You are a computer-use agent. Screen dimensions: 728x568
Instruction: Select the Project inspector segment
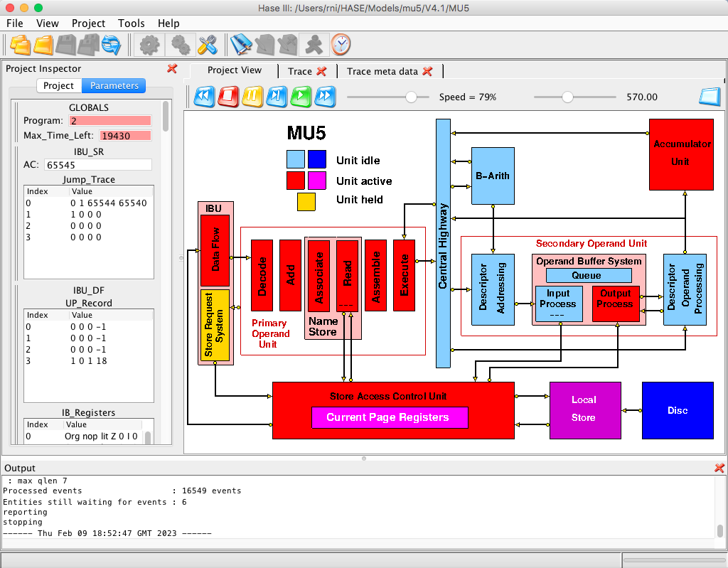tap(58, 85)
